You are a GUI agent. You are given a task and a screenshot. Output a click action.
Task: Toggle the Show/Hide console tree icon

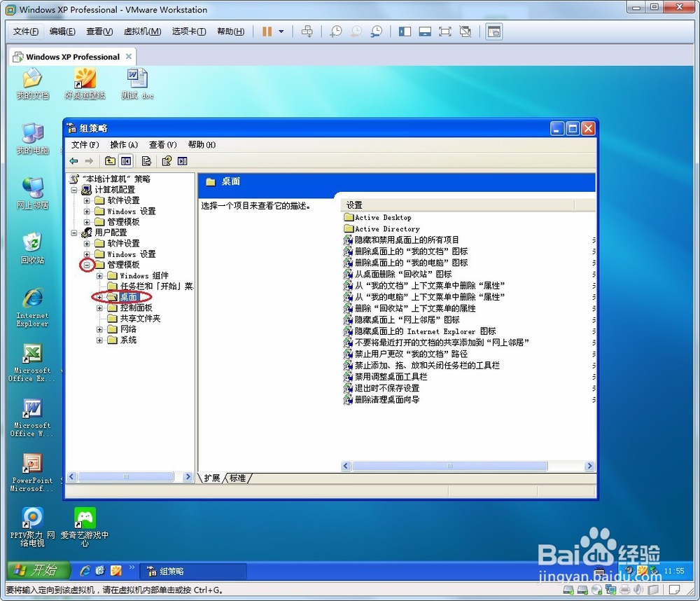click(x=126, y=161)
